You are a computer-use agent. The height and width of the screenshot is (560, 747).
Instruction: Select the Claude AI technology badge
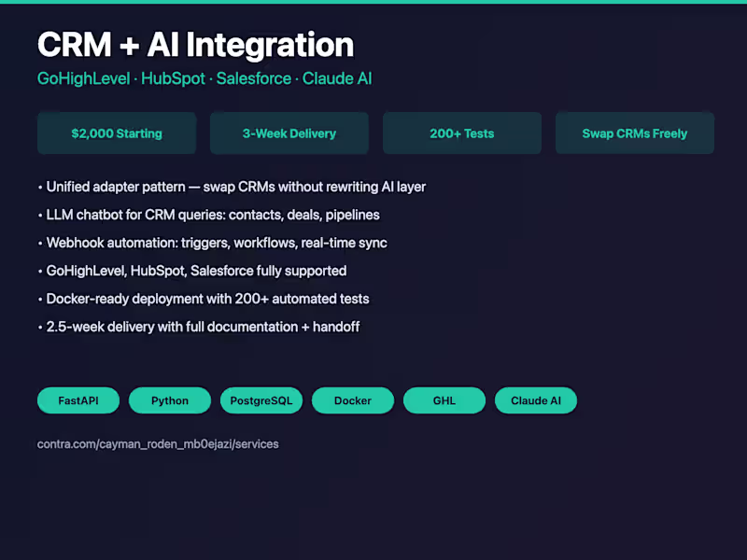pos(535,400)
